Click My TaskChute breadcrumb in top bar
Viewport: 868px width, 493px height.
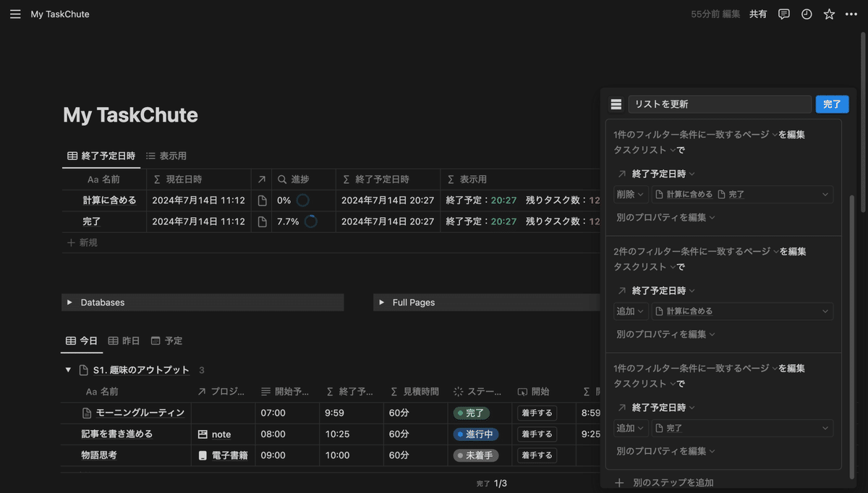(x=60, y=14)
